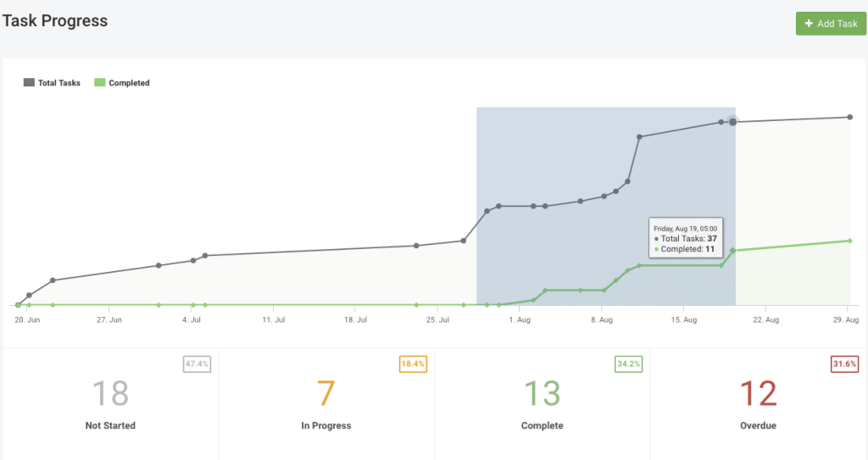Screen dimensions: 868x460
Task: Select the highlighted Aug 19 Total Tasks point
Action: click(x=733, y=122)
